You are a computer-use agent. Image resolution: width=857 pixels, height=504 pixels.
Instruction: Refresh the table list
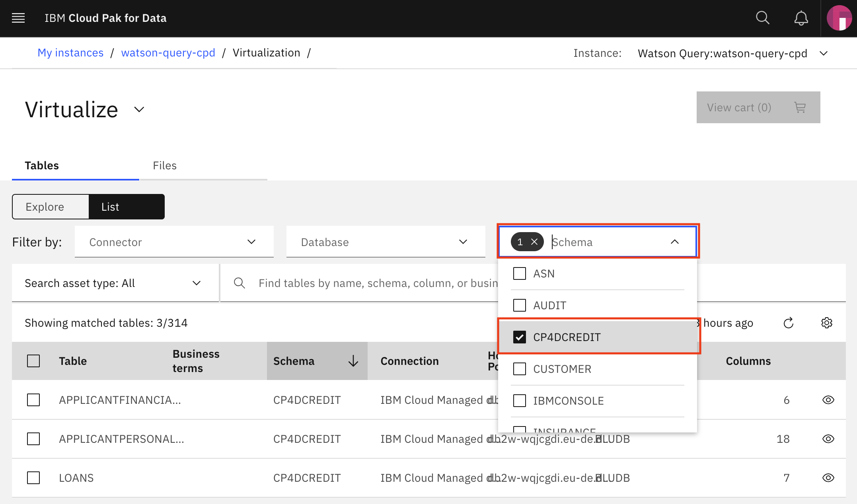pos(788,323)
